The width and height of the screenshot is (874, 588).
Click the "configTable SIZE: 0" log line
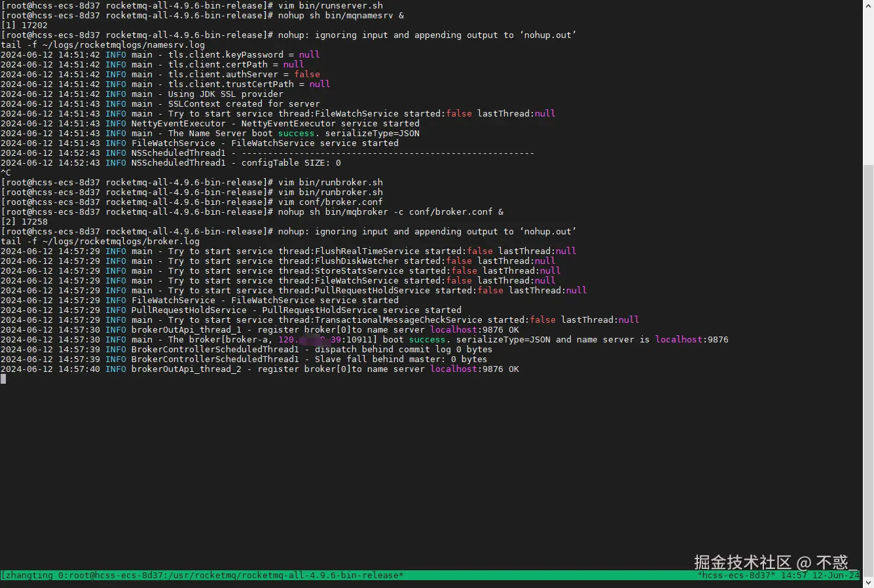click(171, 162)
